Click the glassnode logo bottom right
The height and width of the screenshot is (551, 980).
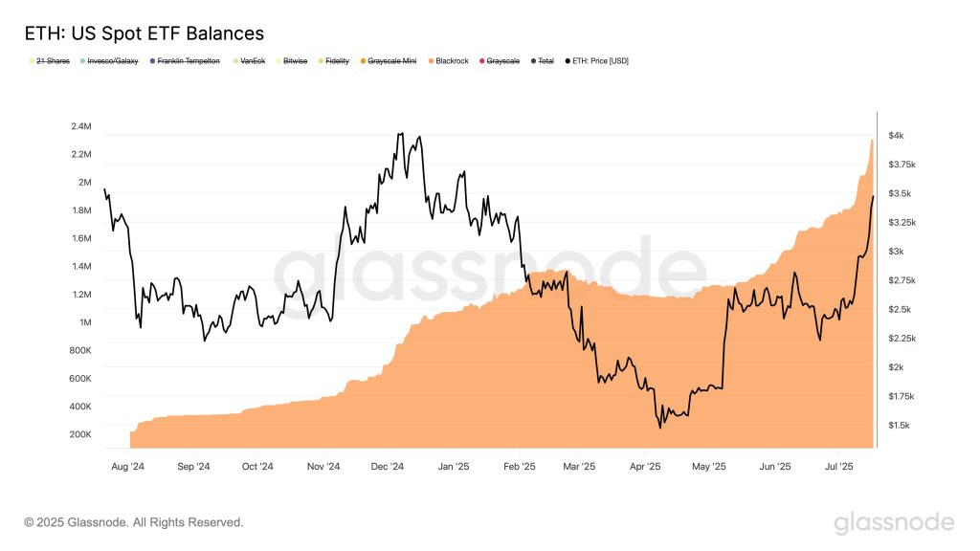pos(894,522)
